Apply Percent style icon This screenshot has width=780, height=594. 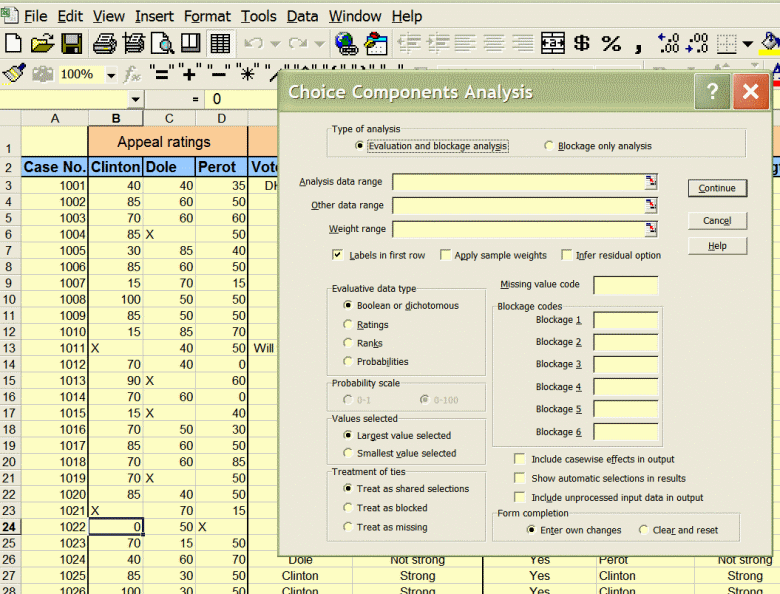(611, 43)
